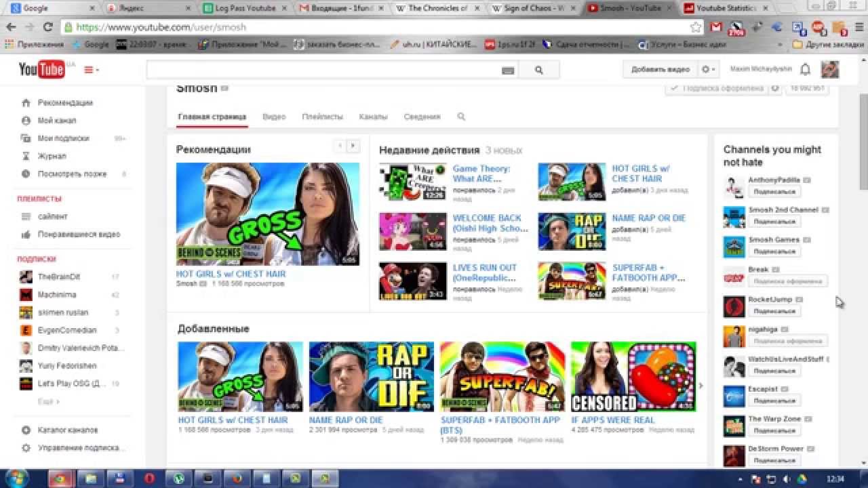Subscribe to AnthonyPadilla channel

[x=774, y=192]
